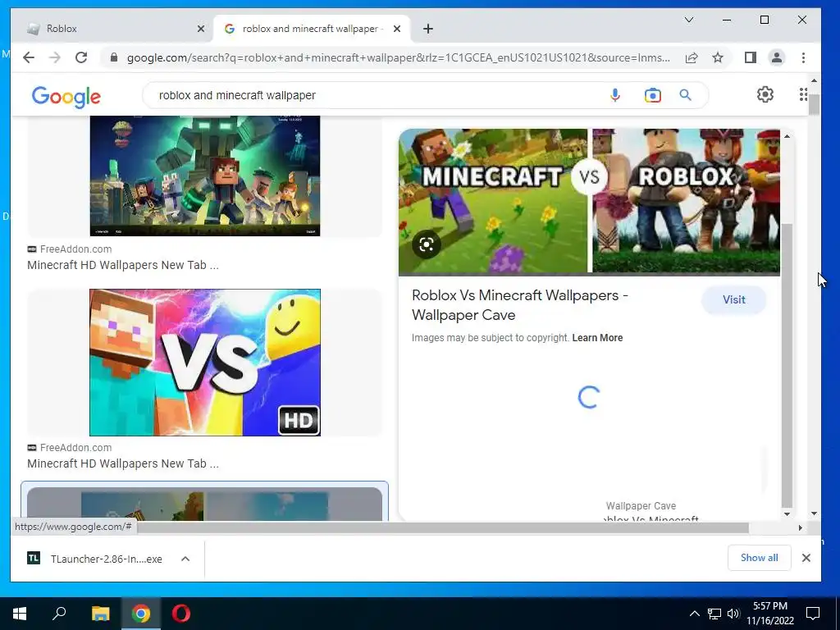Open Windows taskbar search

pyautogui.click(x=59, y=614)
